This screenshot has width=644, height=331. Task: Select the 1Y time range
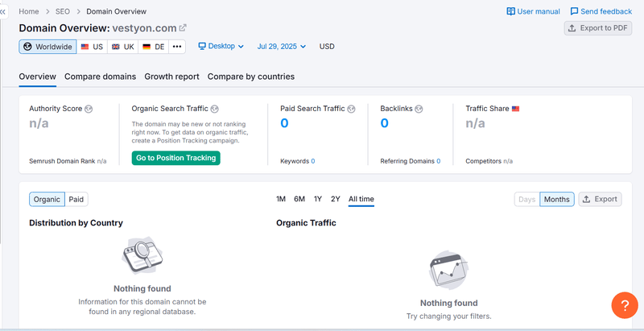pyautogui.click(x=318, y=199)
